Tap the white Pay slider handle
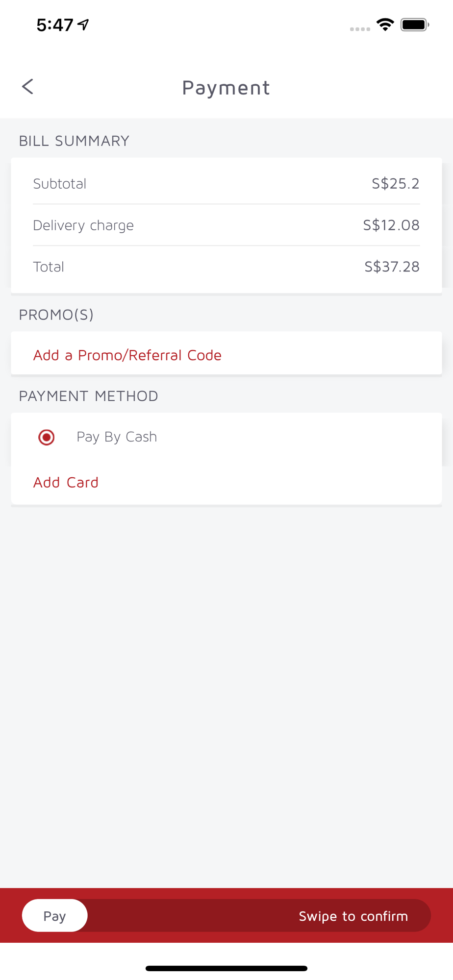The width and height of the screenshot is (453, 980). point(55,915)
